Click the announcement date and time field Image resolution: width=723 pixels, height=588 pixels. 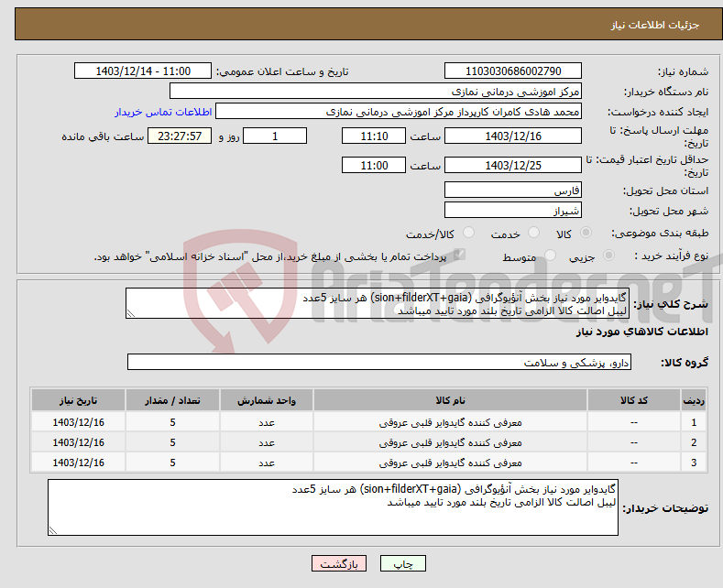[x=142, y=71]
